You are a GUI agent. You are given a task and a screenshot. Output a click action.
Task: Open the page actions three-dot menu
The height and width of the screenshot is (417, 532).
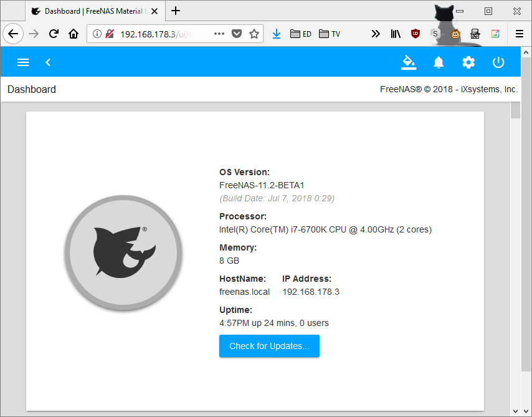pos(219,34)
